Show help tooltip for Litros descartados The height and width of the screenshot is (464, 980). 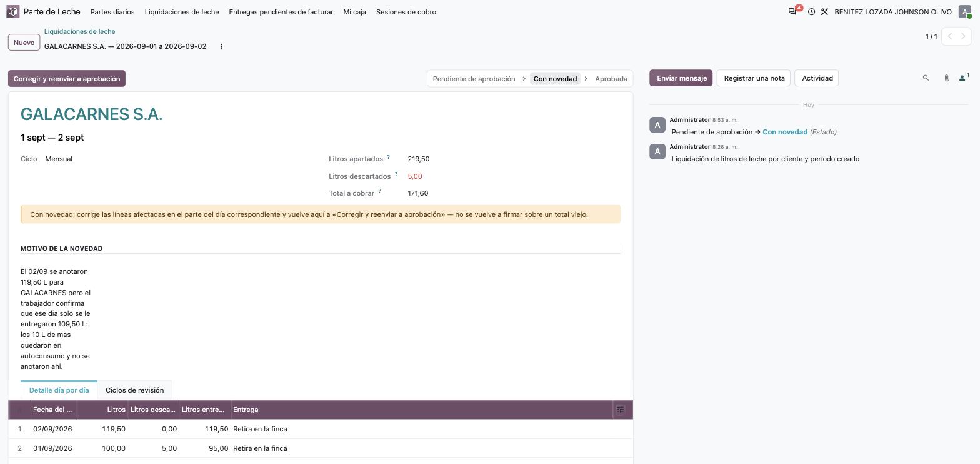(x=396, y=174)
